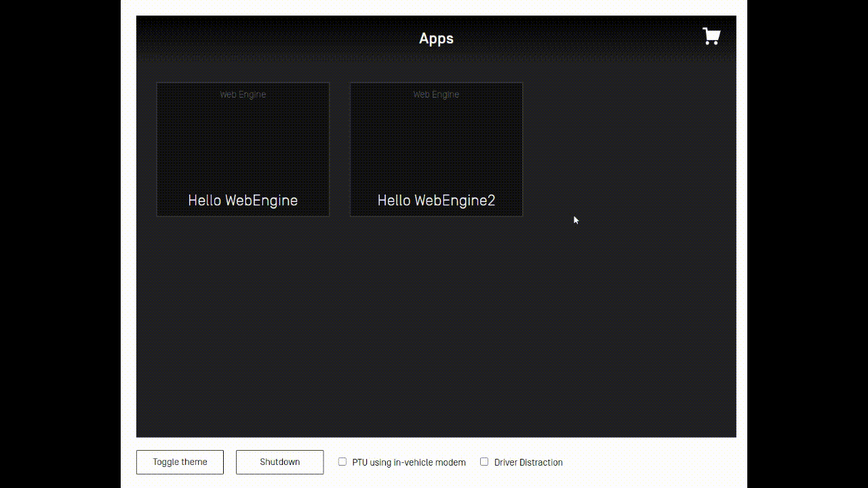
Task: Click the cart icon in the header
Action: tap(711, 37)
